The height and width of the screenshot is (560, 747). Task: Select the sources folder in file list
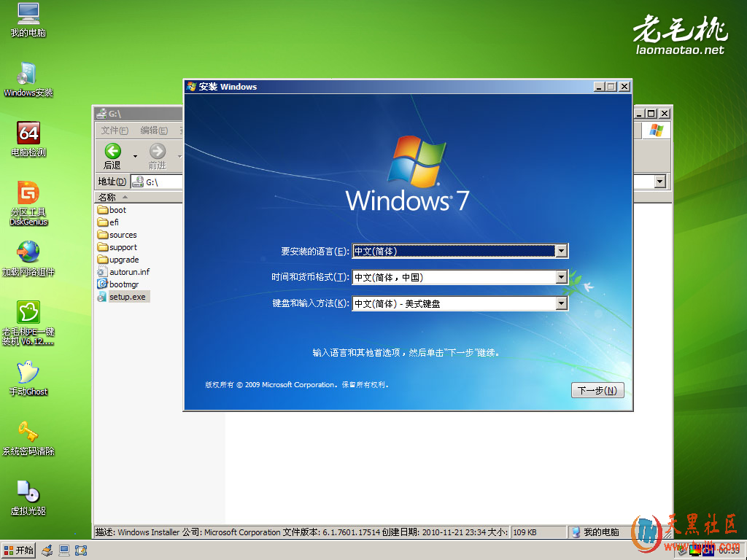point(123,235)
